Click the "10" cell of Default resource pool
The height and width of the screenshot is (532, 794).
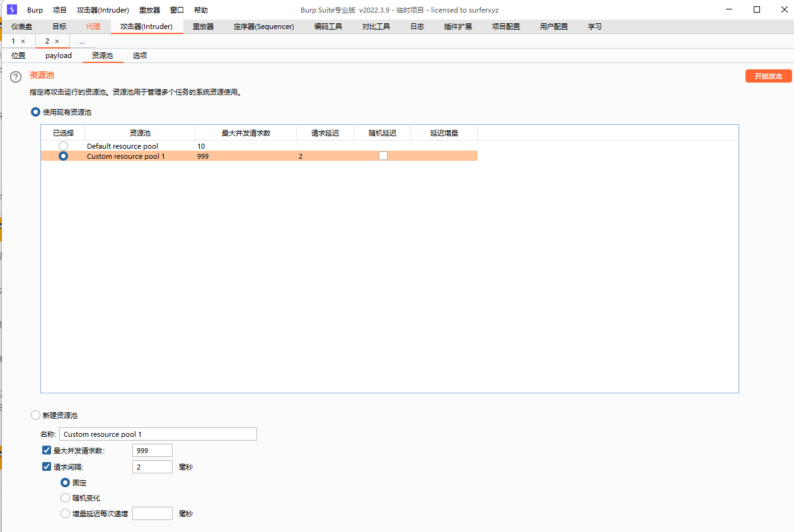(x=246, y=146)
